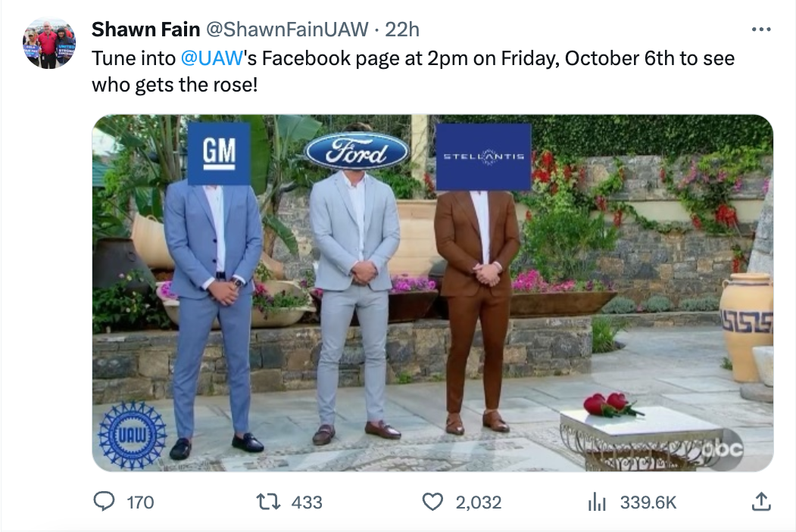Click the 2,032 likes count
This screenshot has width=796, height=532.
tap(479, 502)
